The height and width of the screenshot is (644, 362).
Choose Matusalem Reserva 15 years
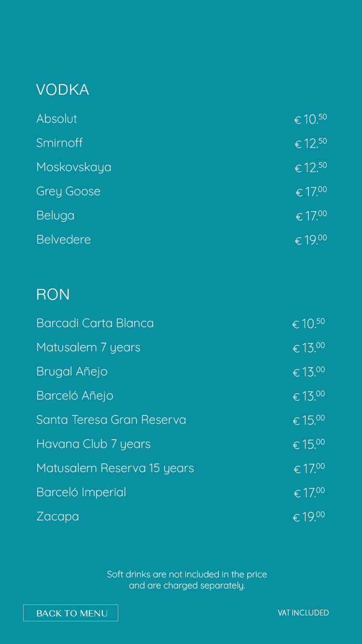pyautogui.click(x=181, y=468)
